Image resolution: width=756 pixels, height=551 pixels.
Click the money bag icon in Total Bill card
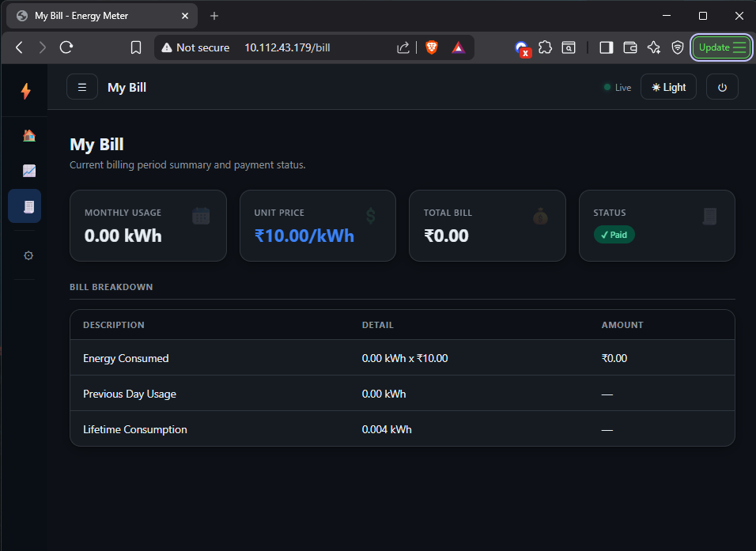(x=540, y=217)
